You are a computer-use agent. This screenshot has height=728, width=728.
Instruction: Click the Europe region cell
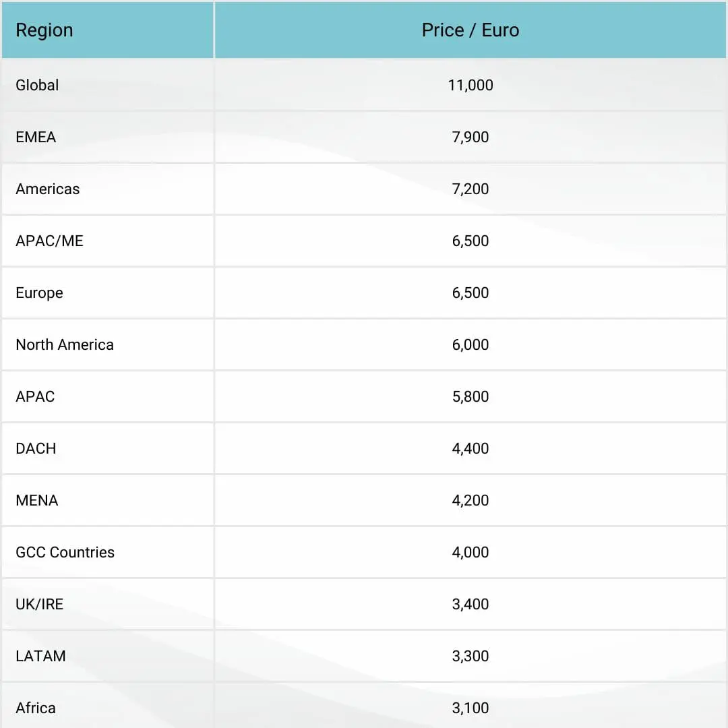click(40, 293)
